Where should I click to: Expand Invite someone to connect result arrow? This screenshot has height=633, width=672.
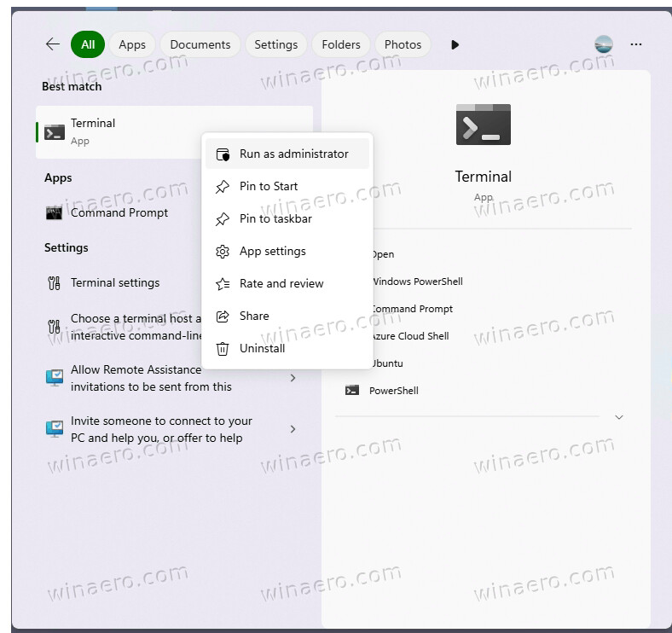click(x=293, y=429)
